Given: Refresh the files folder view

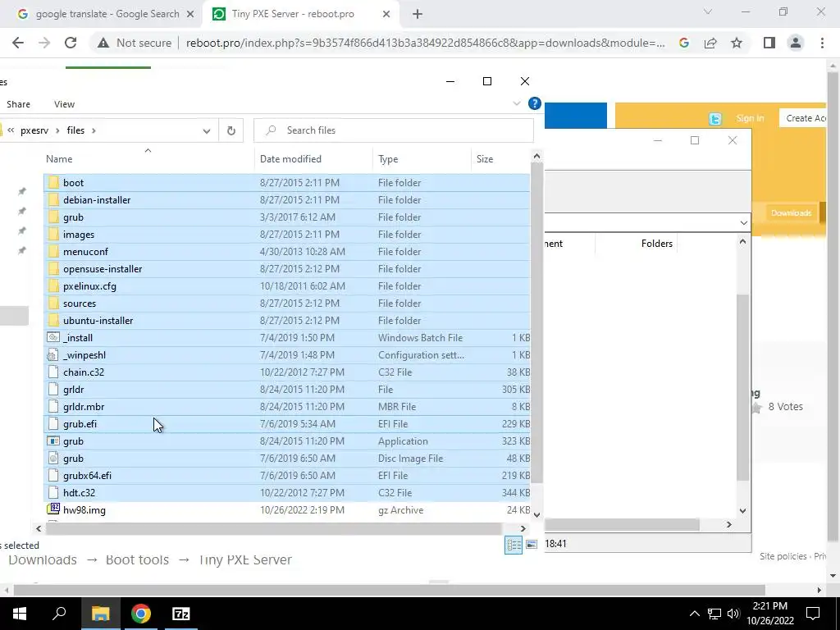Looking at the screenshot, I should click(231, 130).
